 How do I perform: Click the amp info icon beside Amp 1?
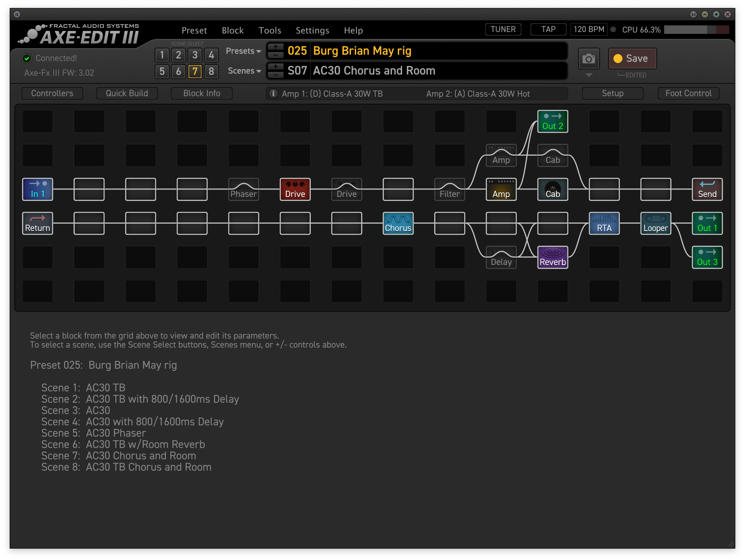pos(274,93)
